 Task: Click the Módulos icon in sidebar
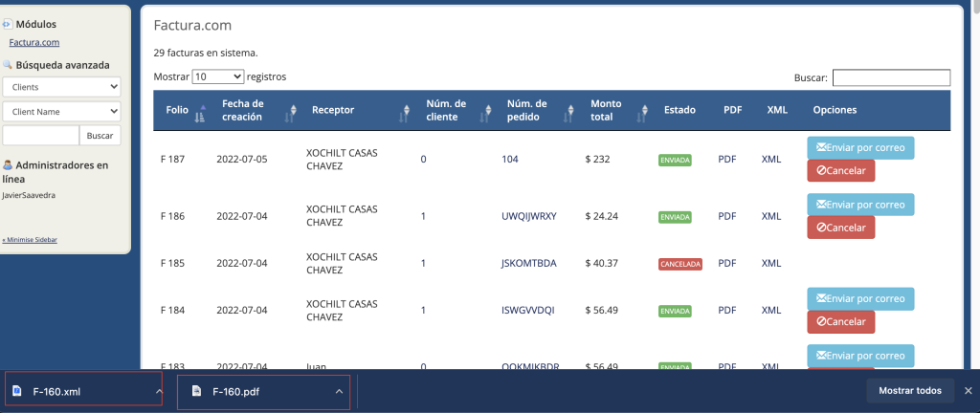(8, 24)
